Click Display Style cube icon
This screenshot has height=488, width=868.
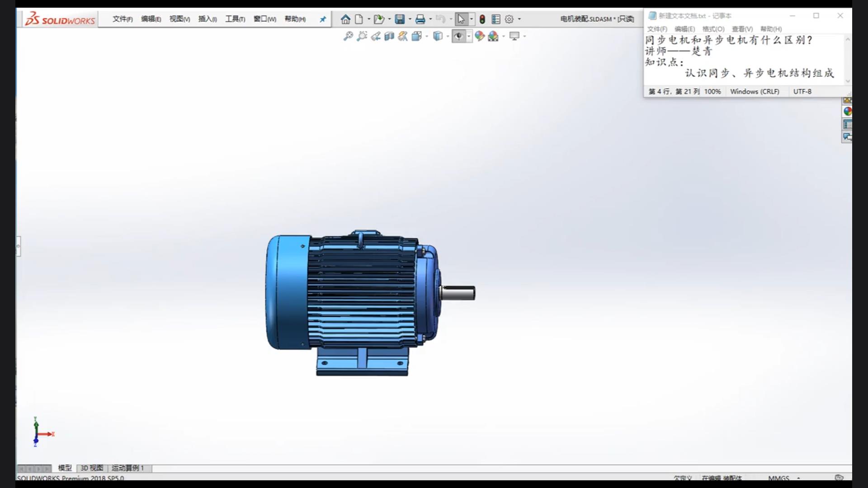point(438,36)
